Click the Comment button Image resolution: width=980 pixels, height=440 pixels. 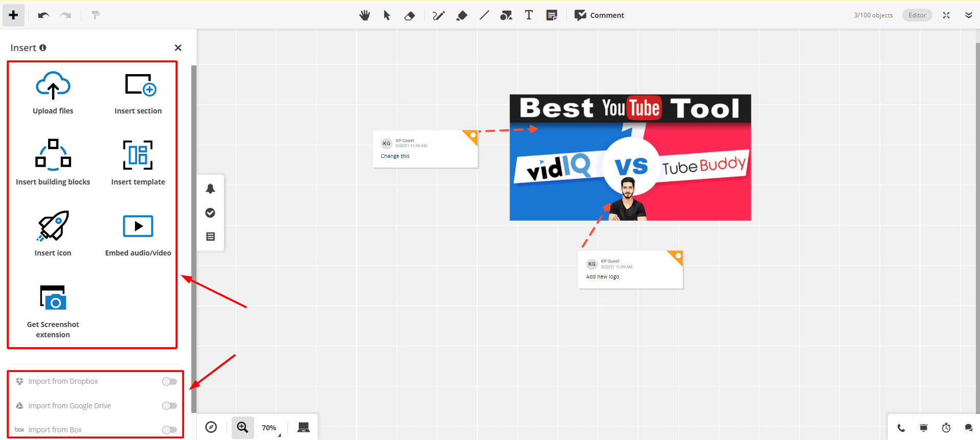coord(599,15)
